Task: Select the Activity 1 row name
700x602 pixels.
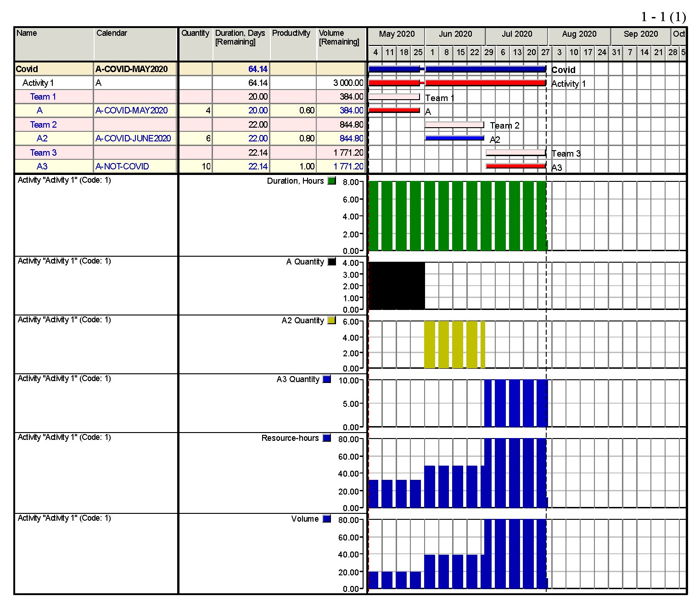Action: [x=38, y=83]
